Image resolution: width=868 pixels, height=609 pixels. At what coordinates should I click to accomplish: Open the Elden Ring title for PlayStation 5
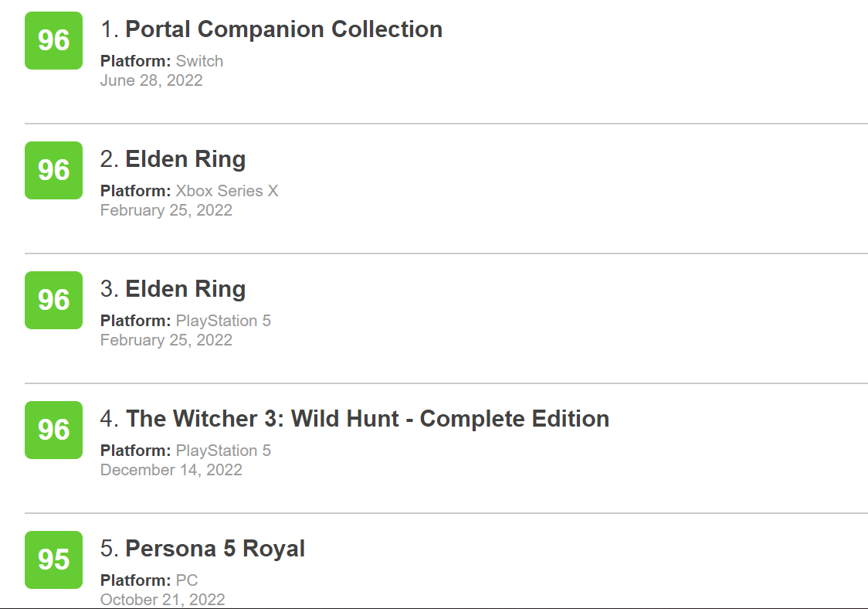[x=185, y=289]
